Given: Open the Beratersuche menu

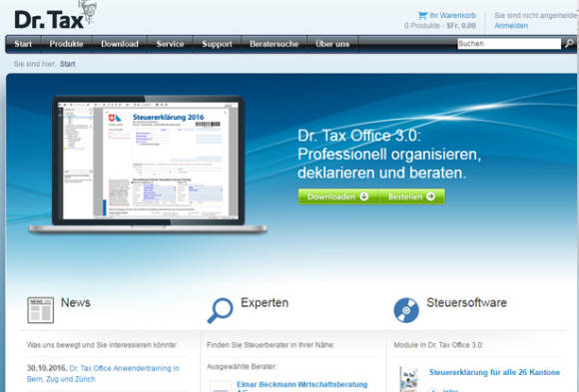Looking at the screenshot, I should click(274, 44).
